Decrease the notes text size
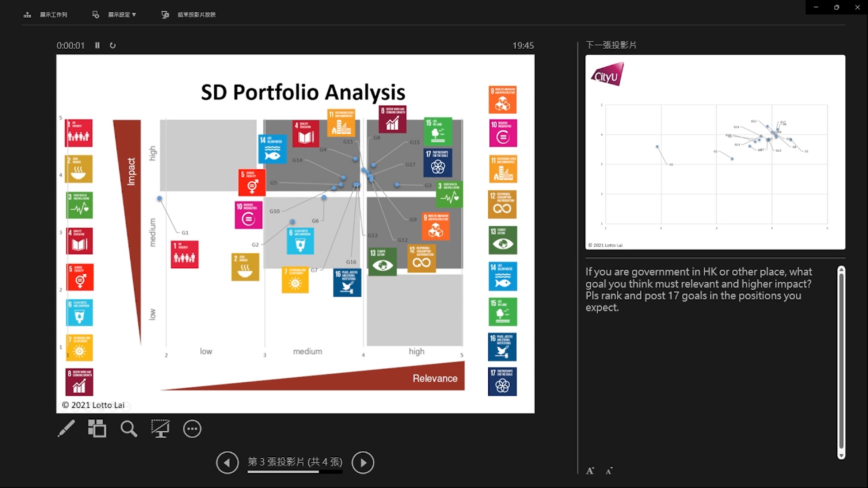This screenshot has width=868, height=488. (x=609, y=471)
